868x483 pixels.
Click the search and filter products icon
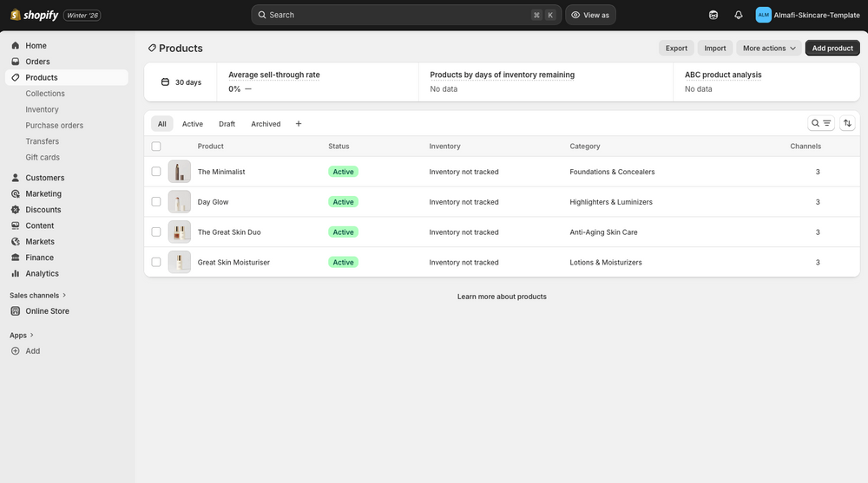click(x=820, y=123)
